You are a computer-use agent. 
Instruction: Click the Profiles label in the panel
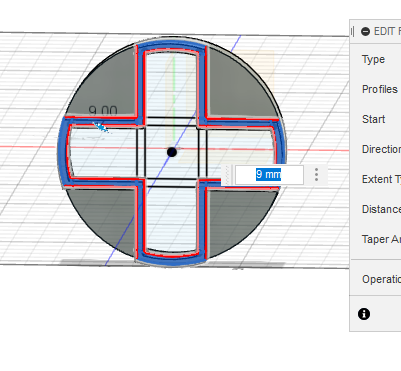point(380,89)
